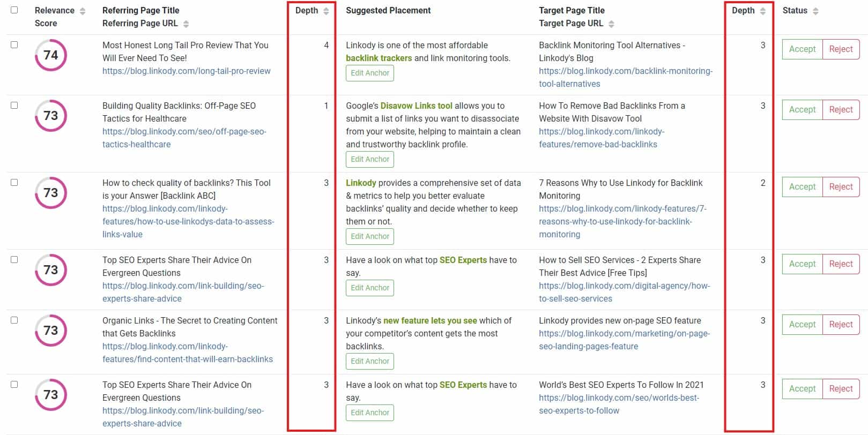Open Edit Anchor for the new feature placement

pos(369,361)
